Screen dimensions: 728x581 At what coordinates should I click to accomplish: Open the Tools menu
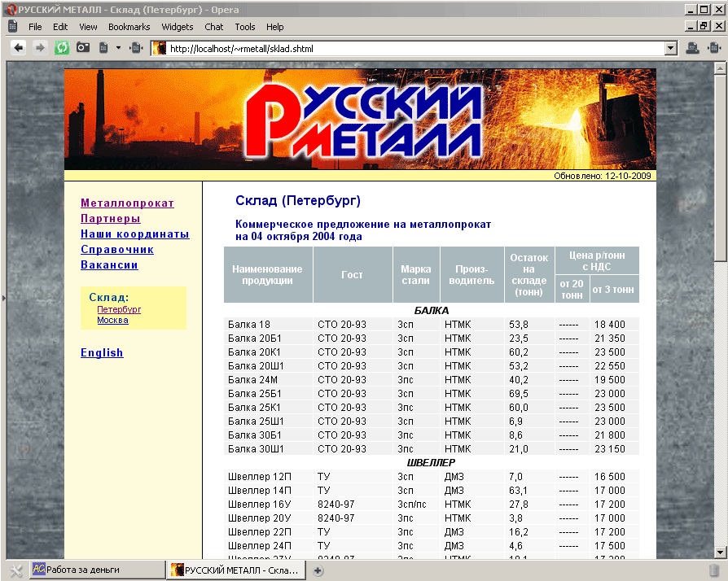point(244,27)
